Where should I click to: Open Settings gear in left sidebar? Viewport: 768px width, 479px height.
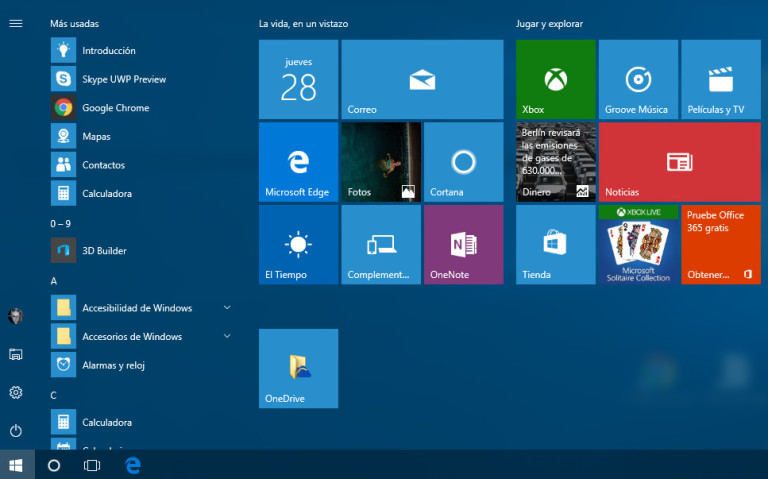[15, 393]
